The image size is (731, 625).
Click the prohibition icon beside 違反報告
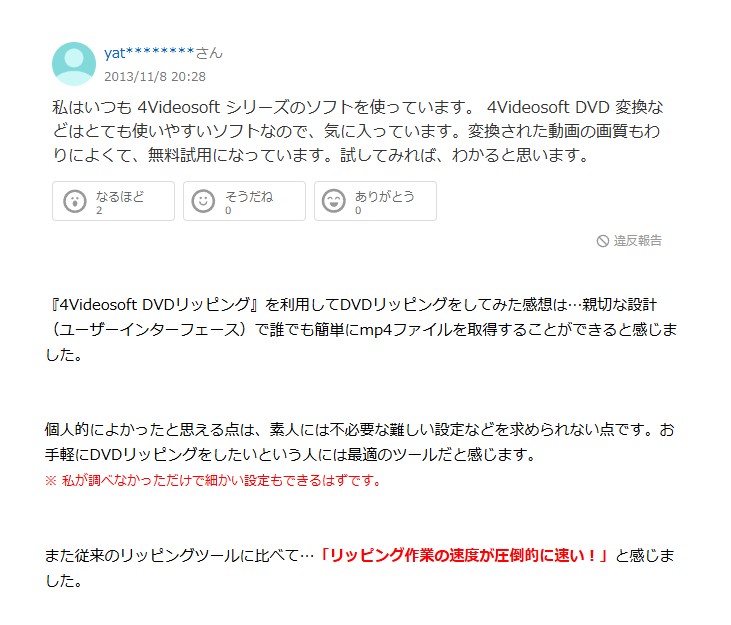(x=603, y=241)
